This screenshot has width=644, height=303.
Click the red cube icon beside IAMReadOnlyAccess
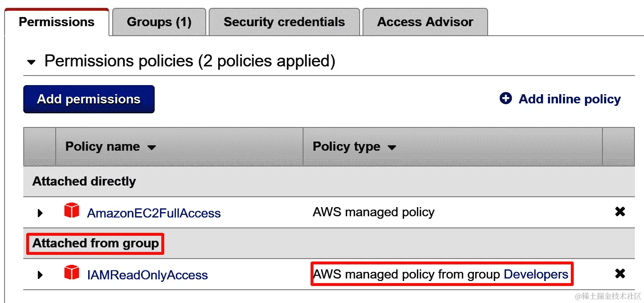click(72, 273)
